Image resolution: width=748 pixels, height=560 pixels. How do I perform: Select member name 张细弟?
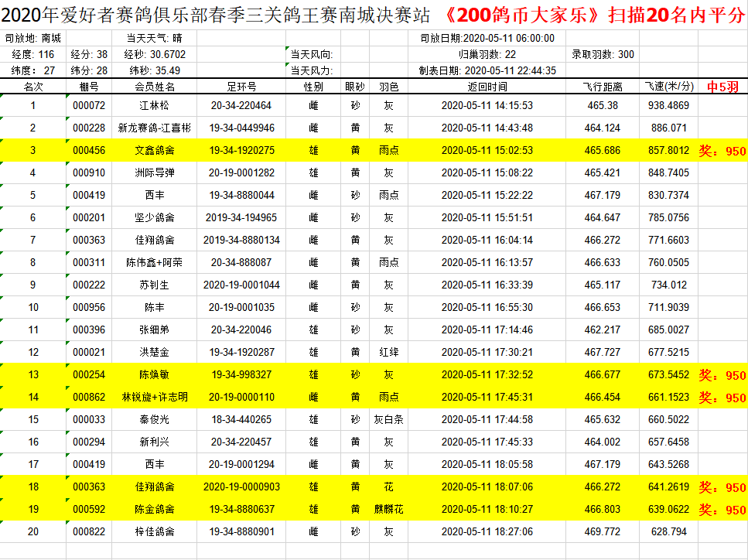tap(154, 330)
